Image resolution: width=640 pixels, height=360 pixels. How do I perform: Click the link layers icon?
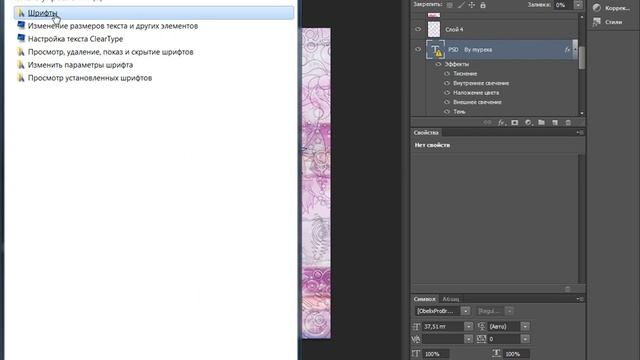point(487,122)
